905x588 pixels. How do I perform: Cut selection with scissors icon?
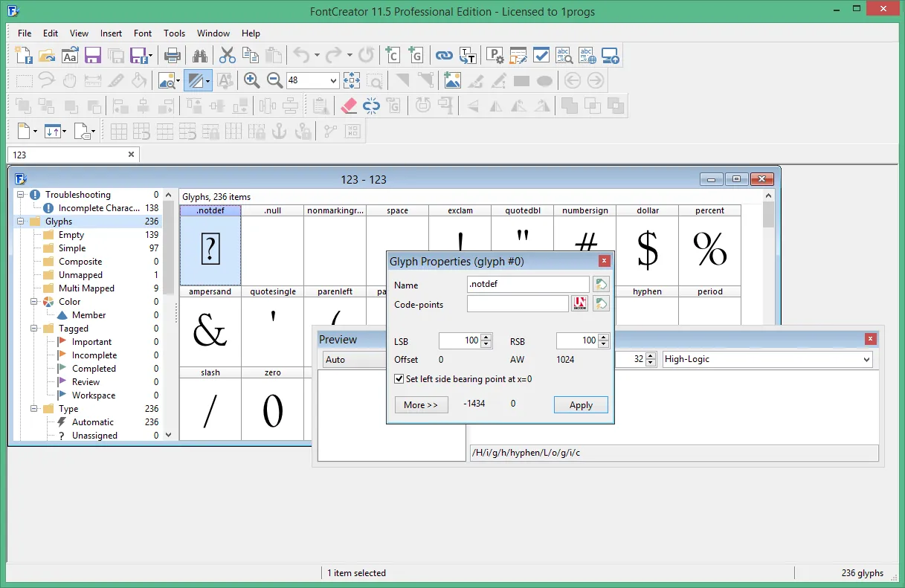(227, 55)
